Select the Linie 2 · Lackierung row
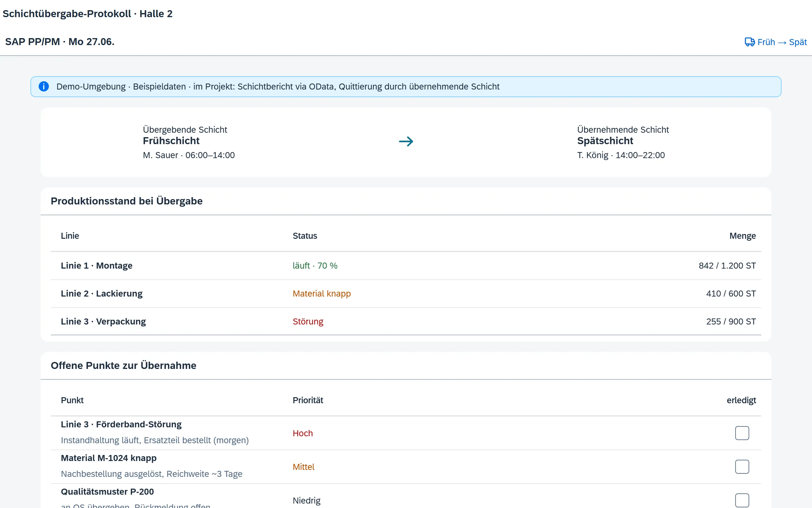This screenshot has width=812, height=508. 406,294
